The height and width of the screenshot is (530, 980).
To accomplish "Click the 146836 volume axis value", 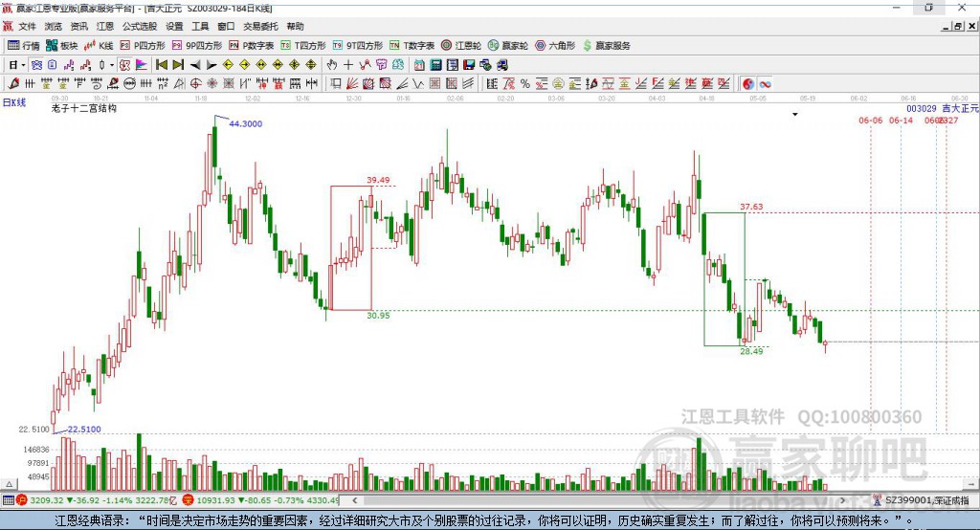I will tap(36, 450).
